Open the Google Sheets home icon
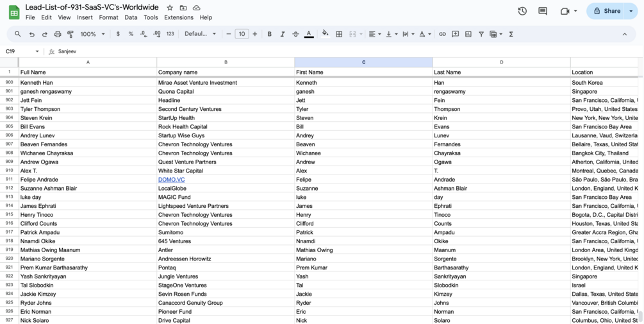The image size is (644, 324). (14, 12)
